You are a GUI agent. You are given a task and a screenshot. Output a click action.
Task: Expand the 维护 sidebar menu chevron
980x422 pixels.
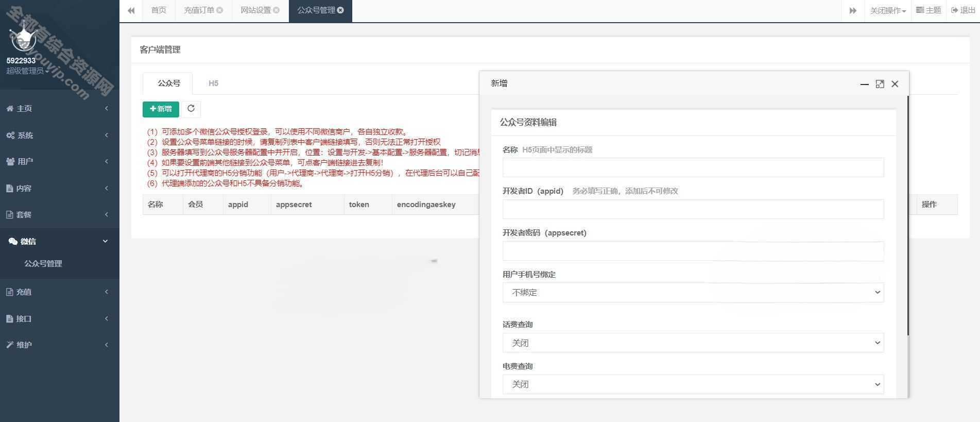point(107,345)
